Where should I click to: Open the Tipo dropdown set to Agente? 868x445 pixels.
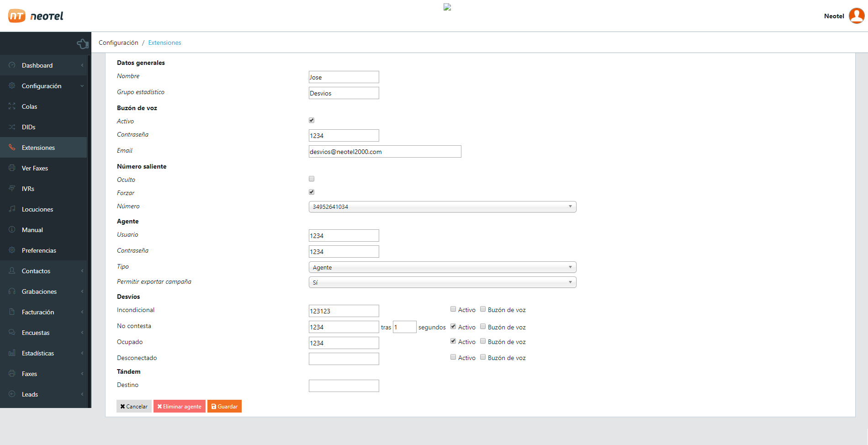pos(442,267)
